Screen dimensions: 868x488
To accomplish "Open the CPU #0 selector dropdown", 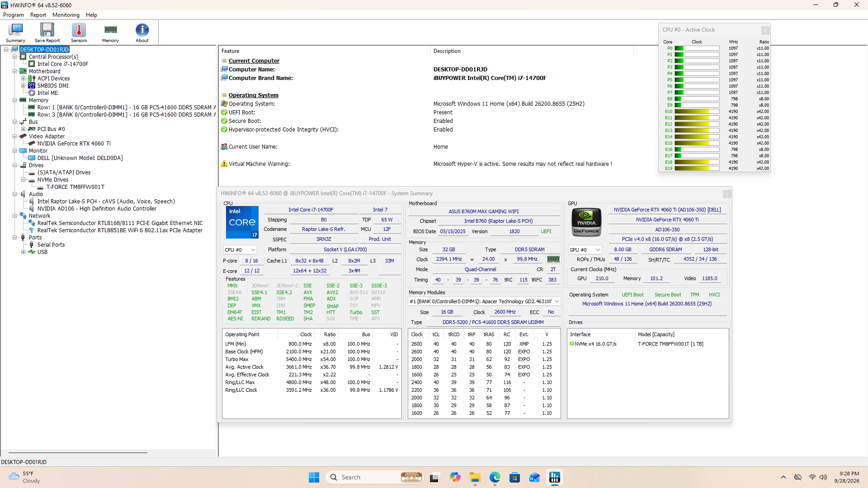I will (x=240, y=249).
